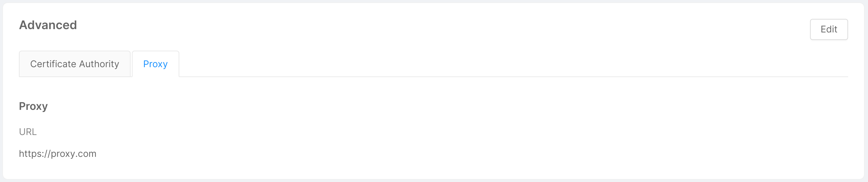Click the bold Proxy subsection heading

coord(33,106)
